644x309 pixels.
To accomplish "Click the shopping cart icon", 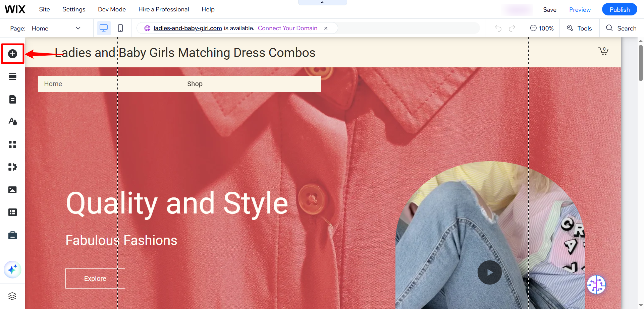I will pyautogui.click(x=603, y=51).
